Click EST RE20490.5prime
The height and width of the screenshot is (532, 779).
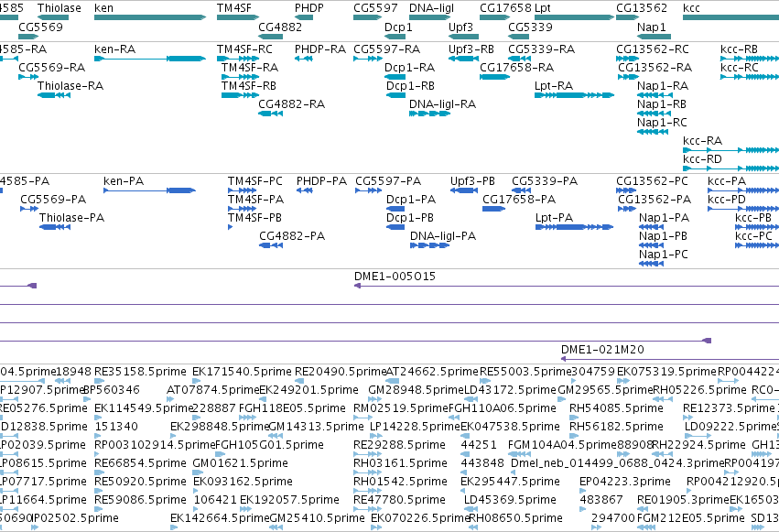(x=341, y=372)
